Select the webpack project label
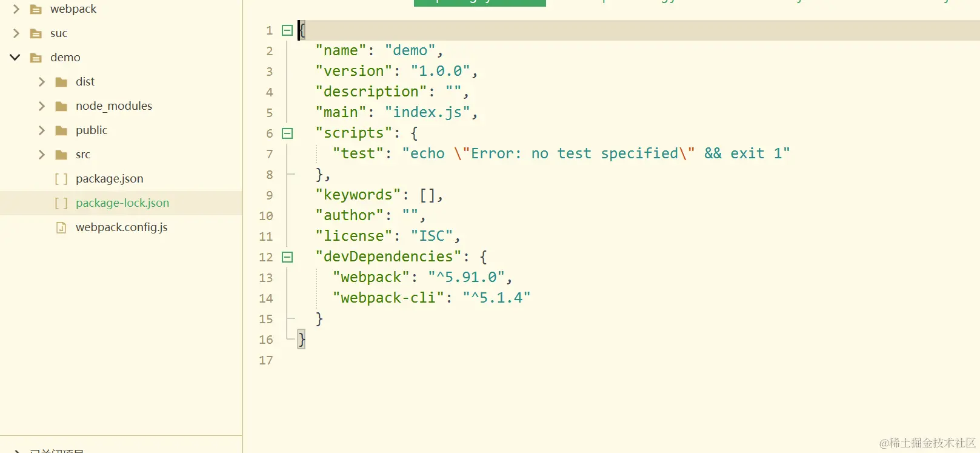The image size is (980, 453). point(73,9)
